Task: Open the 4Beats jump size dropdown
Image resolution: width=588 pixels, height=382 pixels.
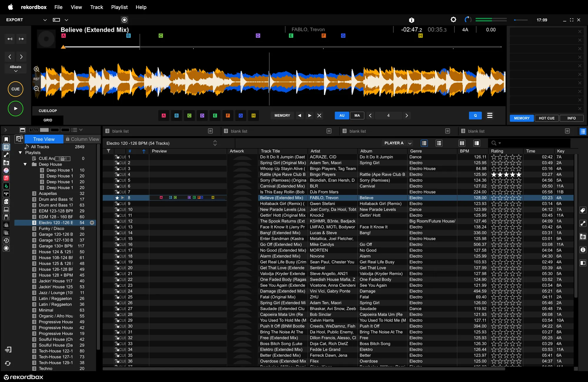Action: [x=16, y=69]
